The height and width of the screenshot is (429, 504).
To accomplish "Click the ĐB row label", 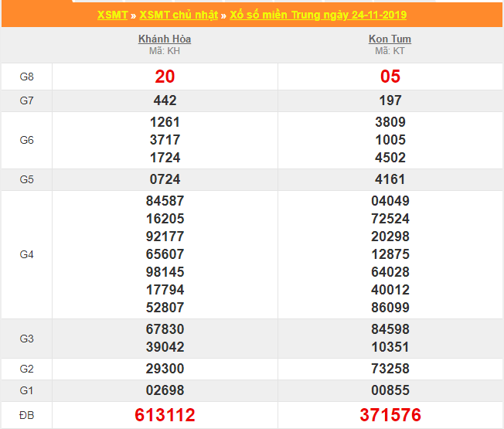I will [x=26, y=415].
